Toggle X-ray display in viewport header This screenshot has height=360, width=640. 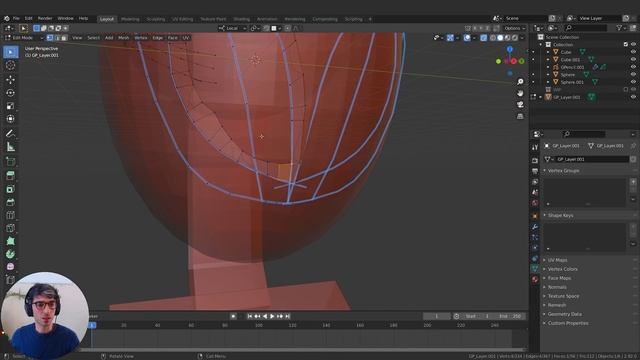click(x=483, y=38)
